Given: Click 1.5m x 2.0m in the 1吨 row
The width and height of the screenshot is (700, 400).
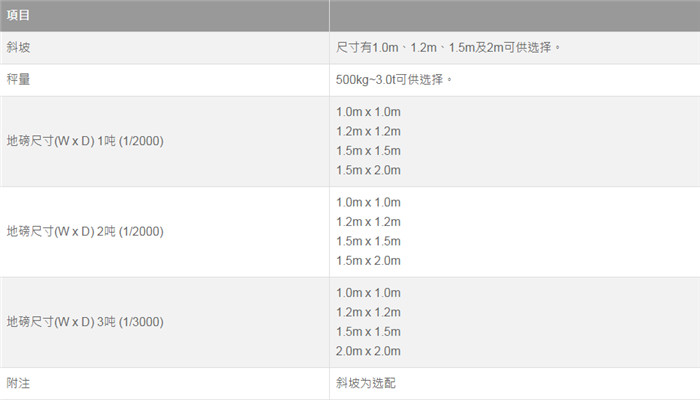Looking at the screenshot, I should (x=369, y=170).
